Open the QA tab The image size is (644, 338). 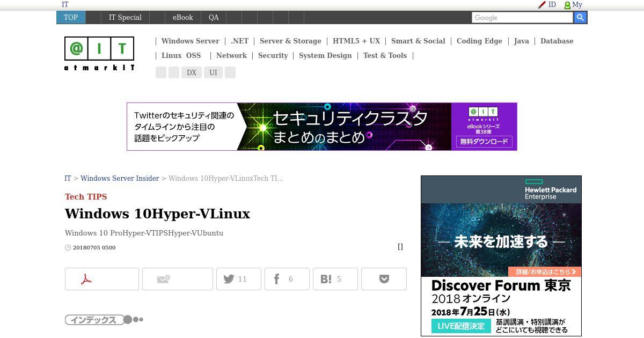[214, 17]
